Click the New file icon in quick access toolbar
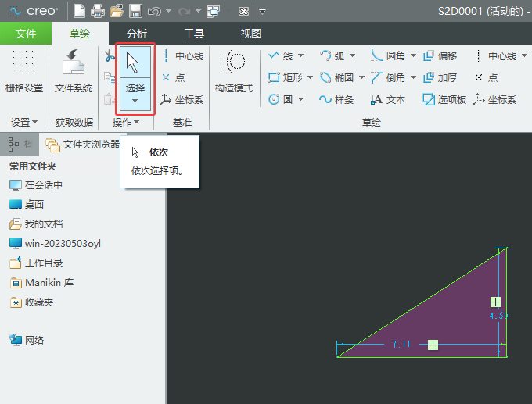Screen dimensions: 532x404 coord(79,11)
